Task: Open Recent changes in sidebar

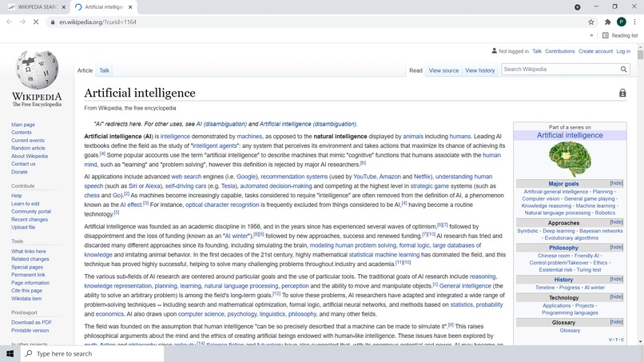Action: tap(30, 220)
